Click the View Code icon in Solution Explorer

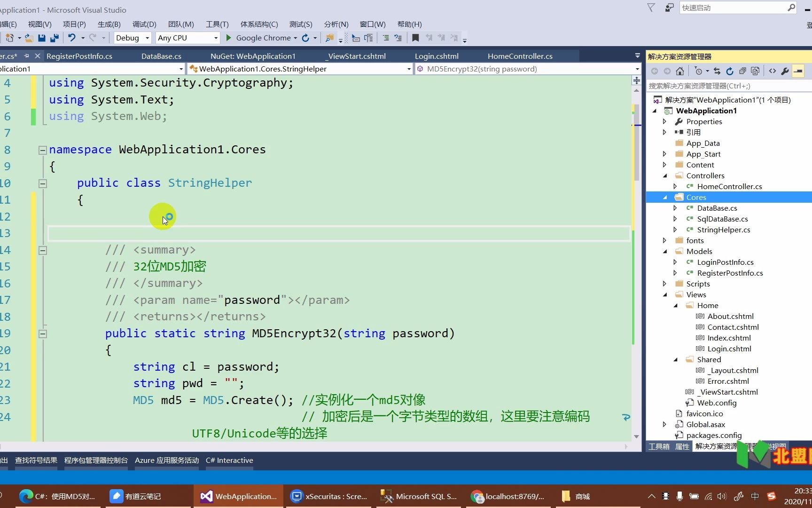773,71
